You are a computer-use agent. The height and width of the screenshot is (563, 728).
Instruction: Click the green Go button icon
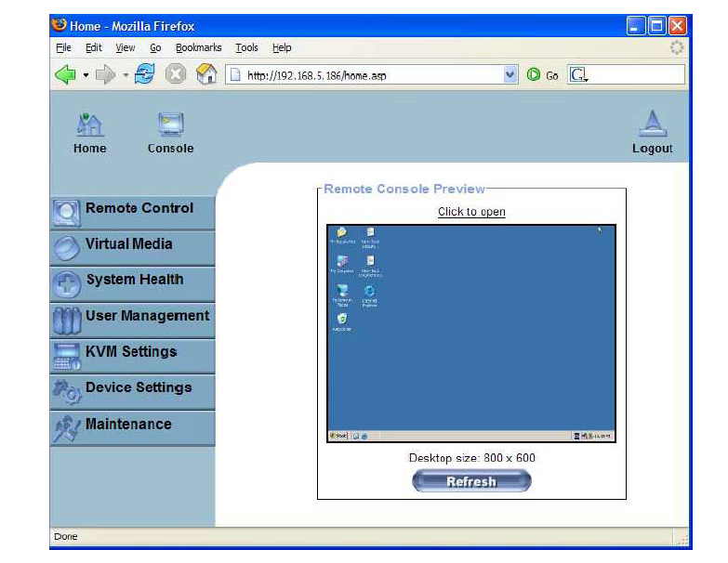534,75
